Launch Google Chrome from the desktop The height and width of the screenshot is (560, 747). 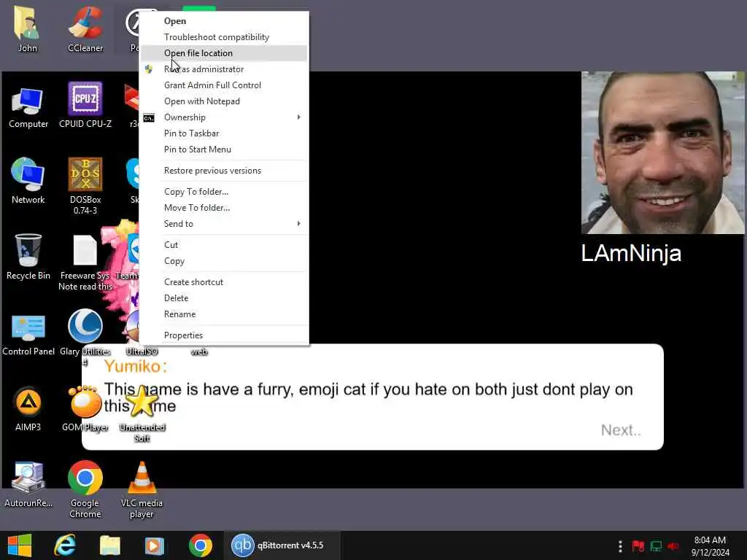(85, 489)
